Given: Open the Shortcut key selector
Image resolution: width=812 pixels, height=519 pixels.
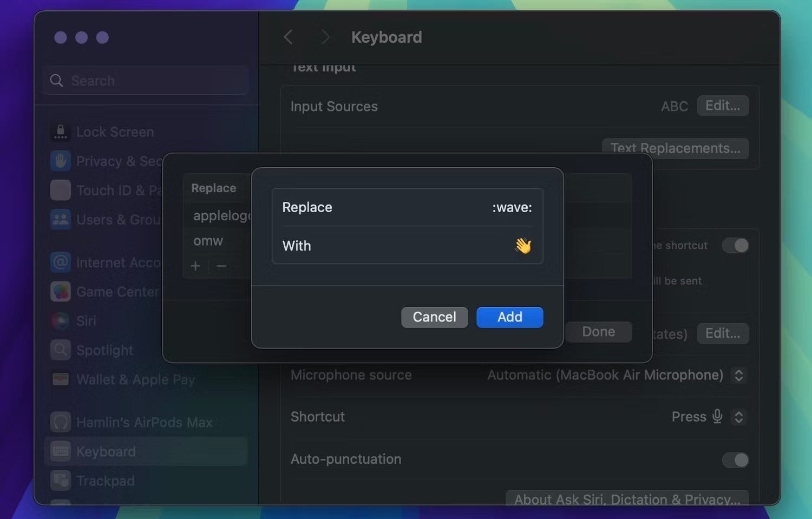Looking at the screenshot, I should click(x=739, y=417).
